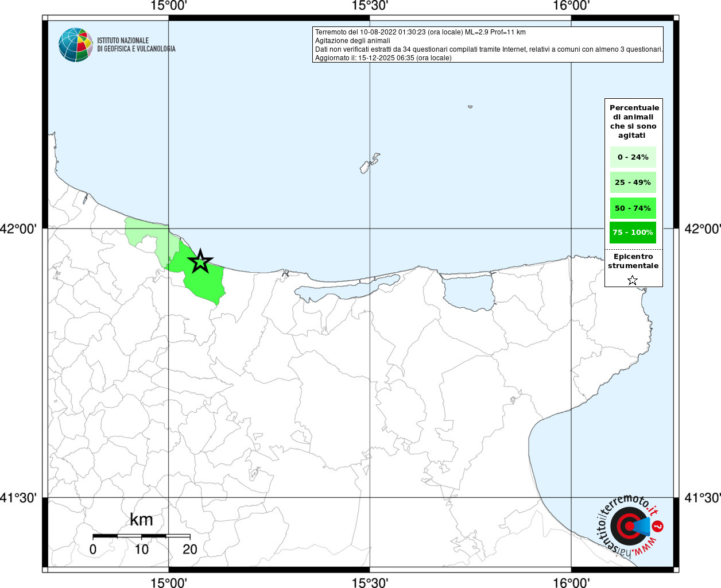Click the bottom 15°00' longitude label
721x588 pixels.
click(x=169, y=582)
